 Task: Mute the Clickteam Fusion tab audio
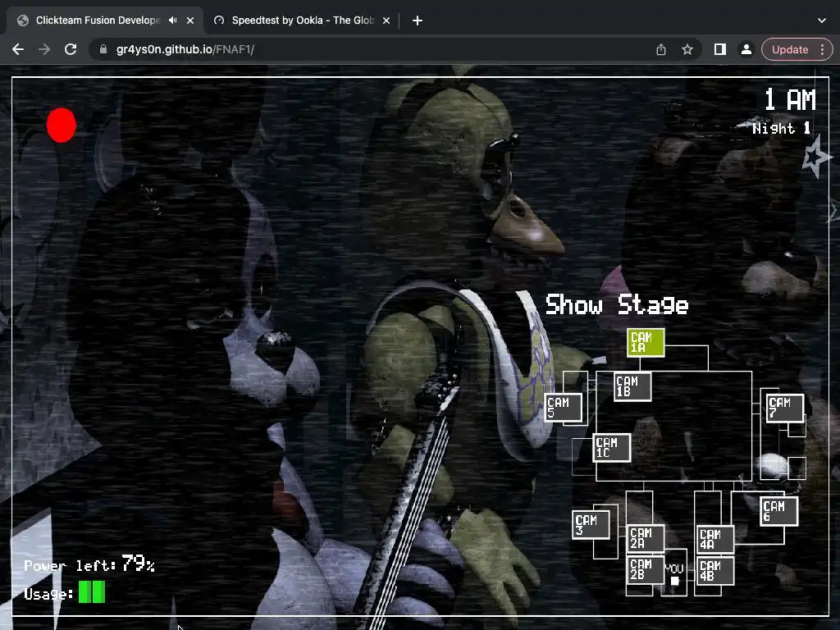tap(172, 21)
